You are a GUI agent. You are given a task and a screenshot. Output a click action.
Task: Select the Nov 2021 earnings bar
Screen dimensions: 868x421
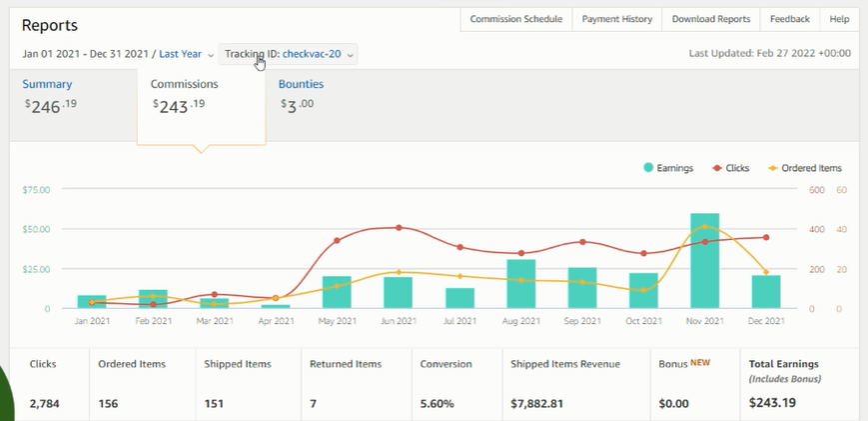click(x=705, y=260)
